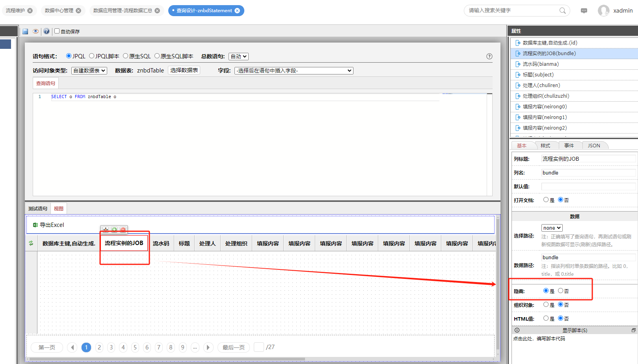Image resolution: width=638 pixels, height=364 pixels.
Task: Set 隐藏 to 否
Action: click(560, 291)
